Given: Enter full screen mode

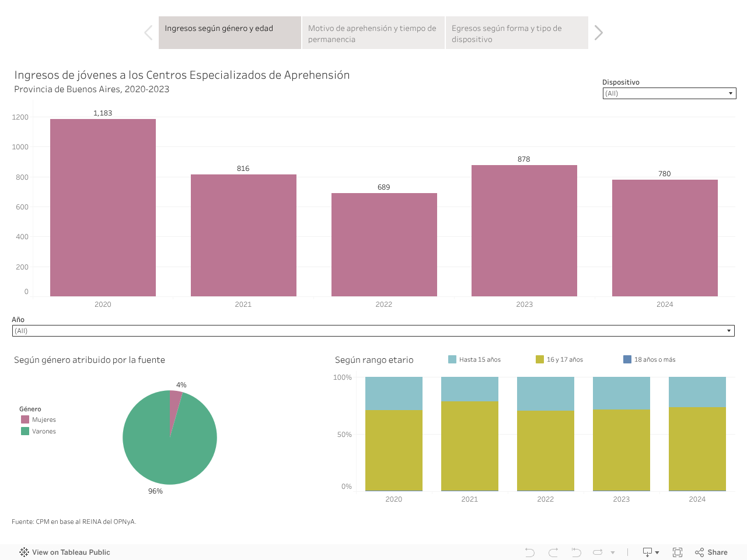Looking at the screenshot, I should click(x=678, y=552).
